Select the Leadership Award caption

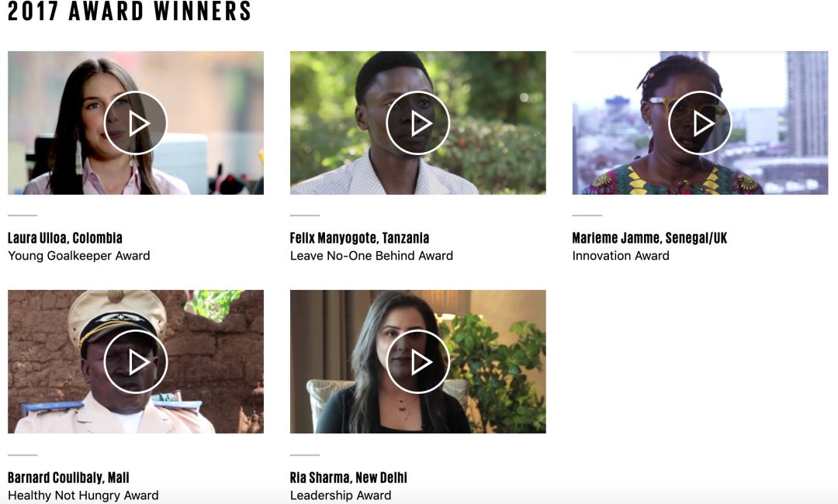pos(341,495)
